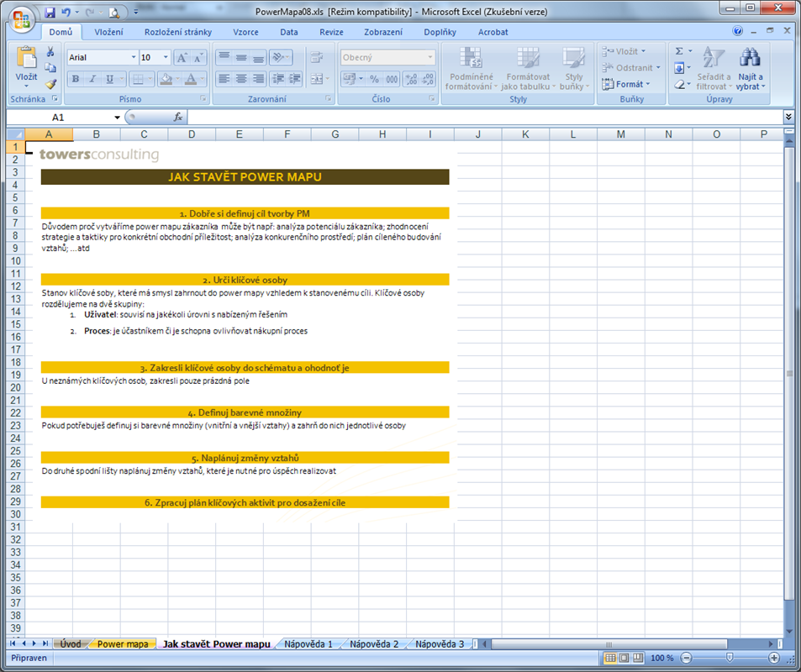
Task: Switch to Normal view in status bar
Action: pos(610,658)
